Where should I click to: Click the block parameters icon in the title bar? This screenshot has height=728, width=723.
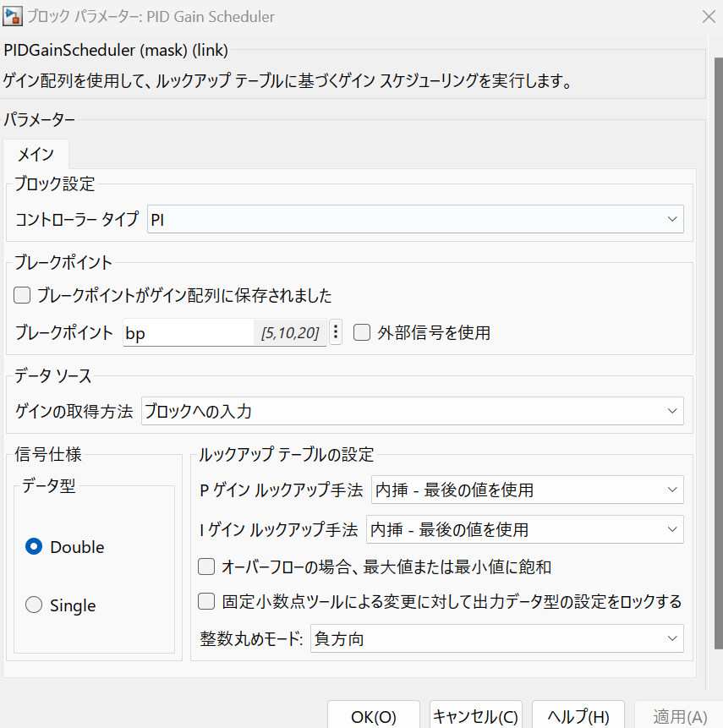pyautogui.click(x=13, y=16)
